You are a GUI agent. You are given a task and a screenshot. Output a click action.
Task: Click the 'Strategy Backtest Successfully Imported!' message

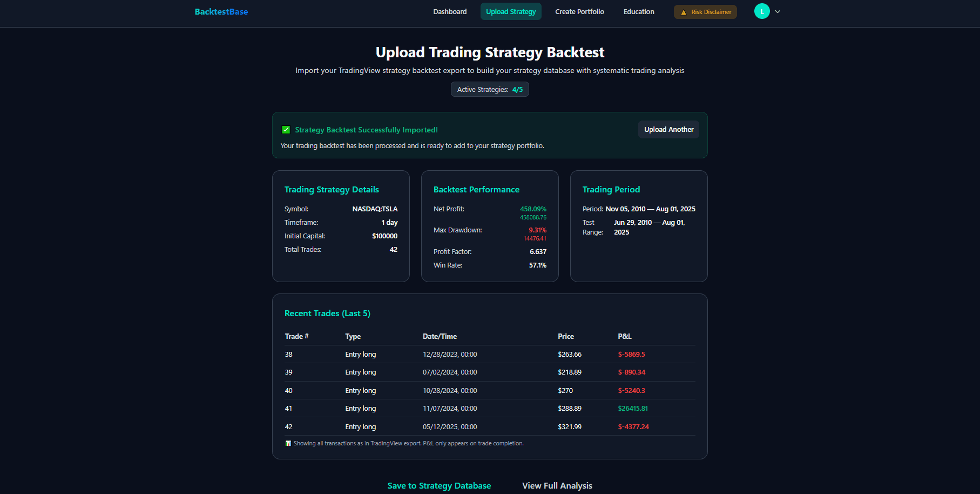[366, 130]
